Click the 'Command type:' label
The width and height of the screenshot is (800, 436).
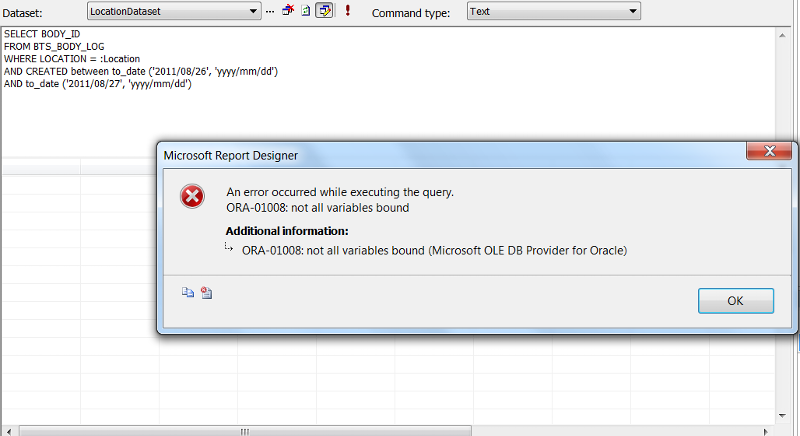pyautogui.click(x=411, y=13)
